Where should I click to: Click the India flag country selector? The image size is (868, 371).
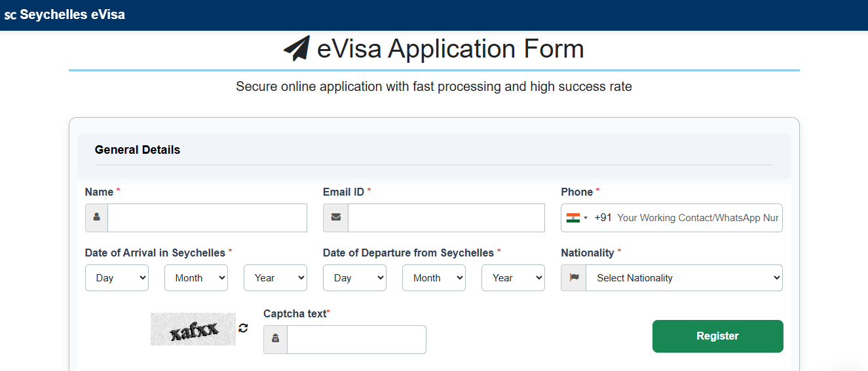click(576, 218)
